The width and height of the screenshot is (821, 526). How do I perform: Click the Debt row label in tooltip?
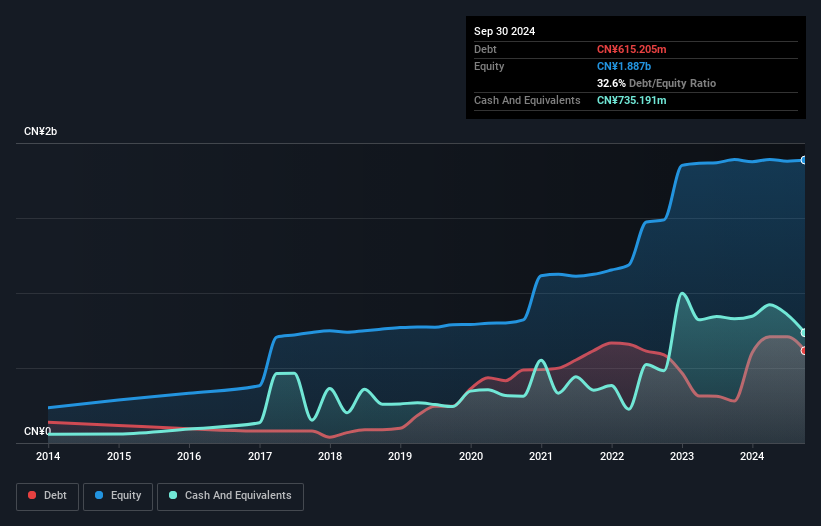pyautogui.click(x=485, y=49)
